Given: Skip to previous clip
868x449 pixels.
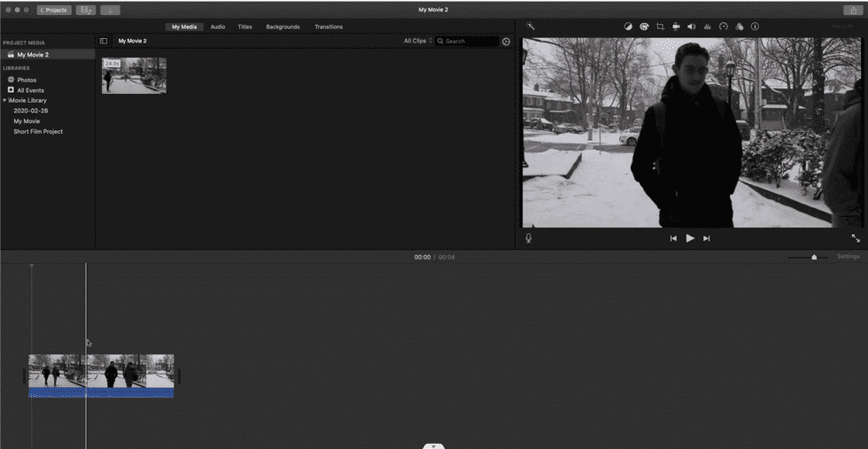Looking at the screenshot, I should [x=673, y=238].
